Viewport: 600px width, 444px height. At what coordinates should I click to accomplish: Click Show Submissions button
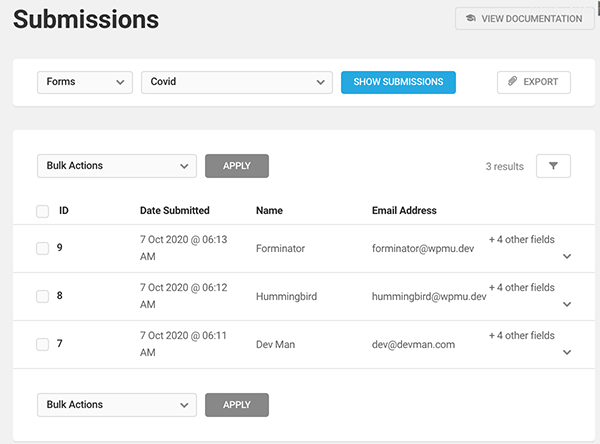pyautogui.click(x=398, y=82)
